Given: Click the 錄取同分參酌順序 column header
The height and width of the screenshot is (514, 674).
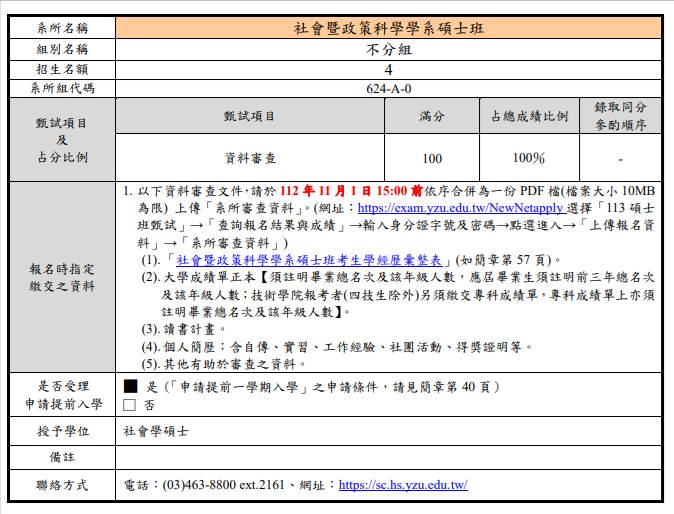Looking at the screenshot, I should coord(620,116).
